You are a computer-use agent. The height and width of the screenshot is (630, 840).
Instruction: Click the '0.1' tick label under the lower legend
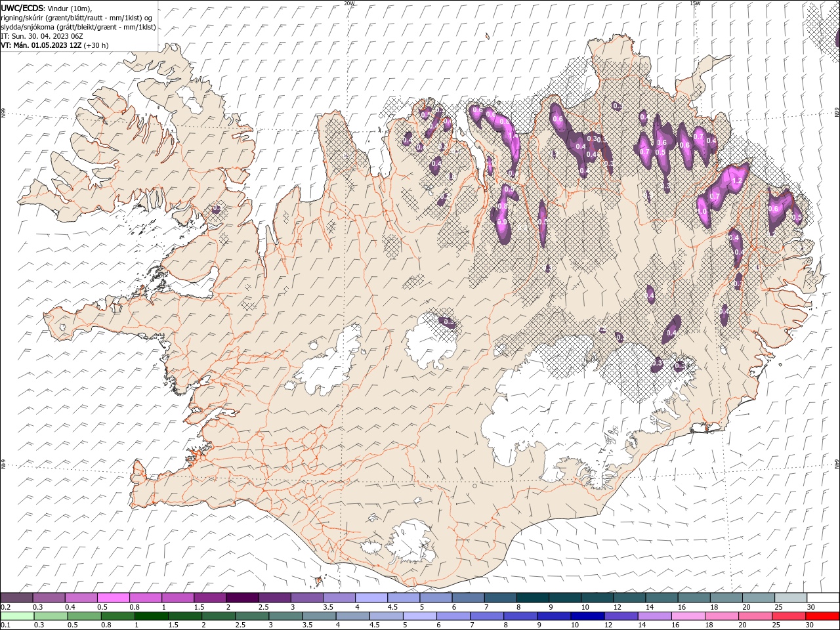[5, 625]
